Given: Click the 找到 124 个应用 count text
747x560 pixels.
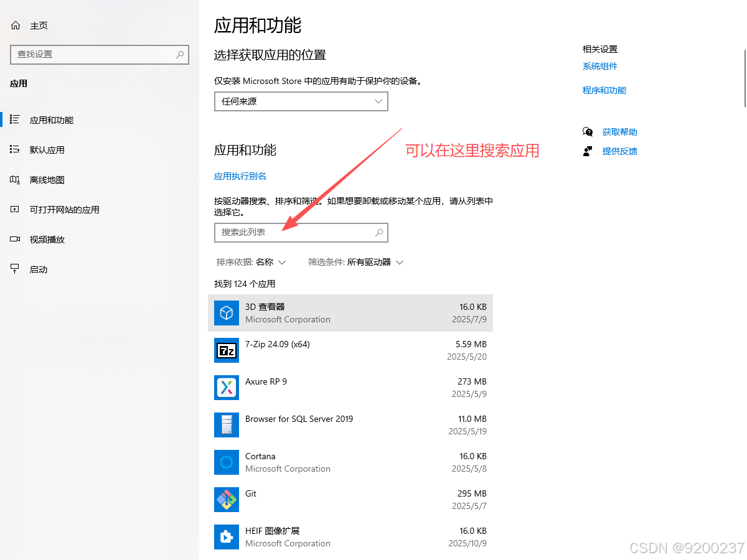Looking at the screenshot, I should [x=245, y=284].
